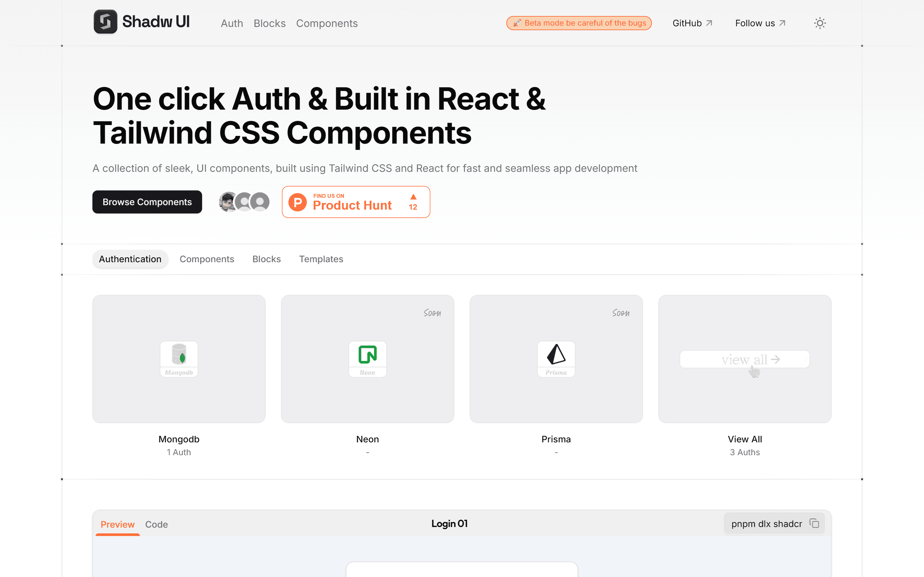Open the Mongodb auth card icon

pyautogui.click(x=179, y=359)
